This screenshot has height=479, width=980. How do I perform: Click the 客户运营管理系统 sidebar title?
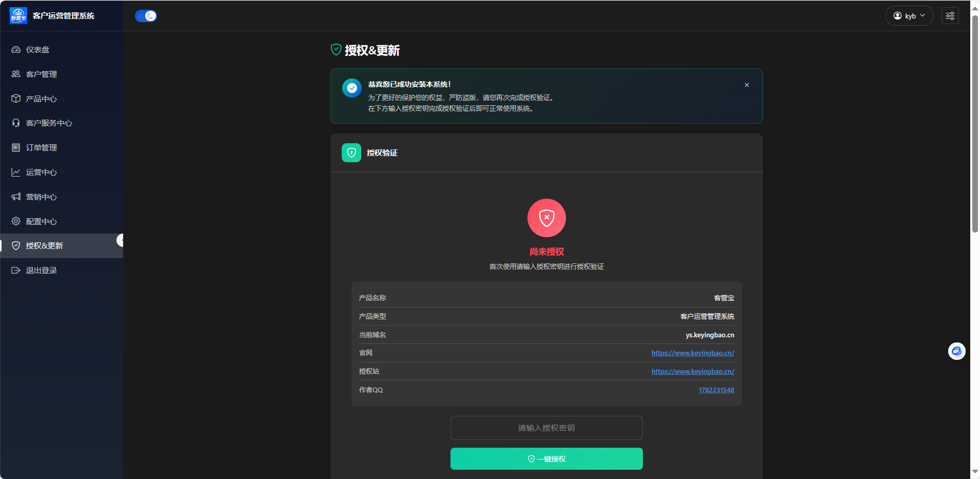pos(64,16)
